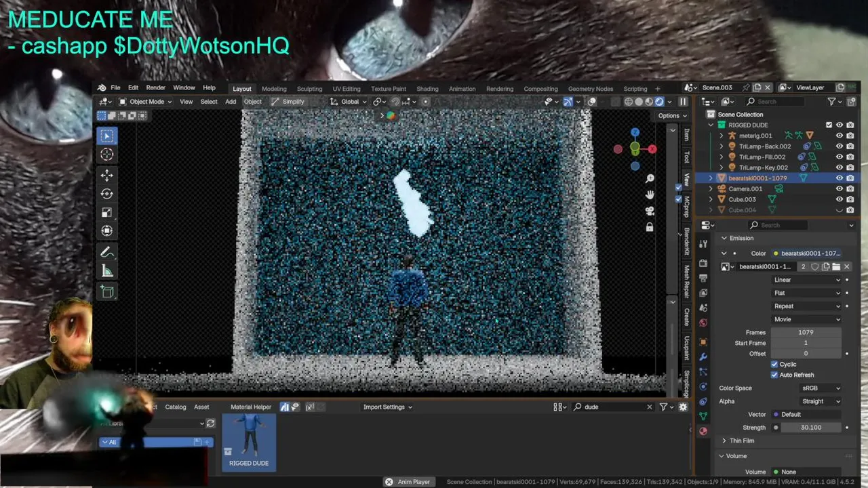Uncheck the Cyclic checkbox
868x488 pixels.
[x=774, y=364]
